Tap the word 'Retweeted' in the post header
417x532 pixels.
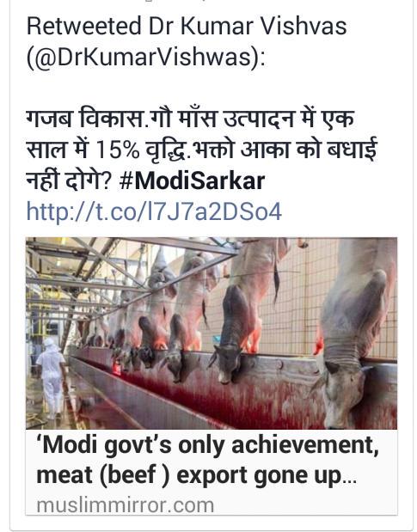coord(84,26)
